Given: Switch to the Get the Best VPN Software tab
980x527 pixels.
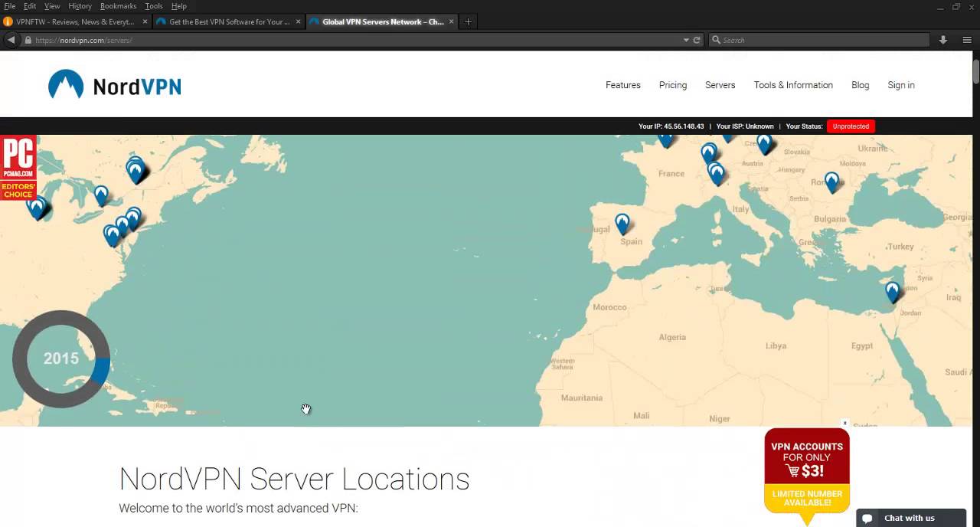Looking at the screenshot, I should click(x=228, y=21).
